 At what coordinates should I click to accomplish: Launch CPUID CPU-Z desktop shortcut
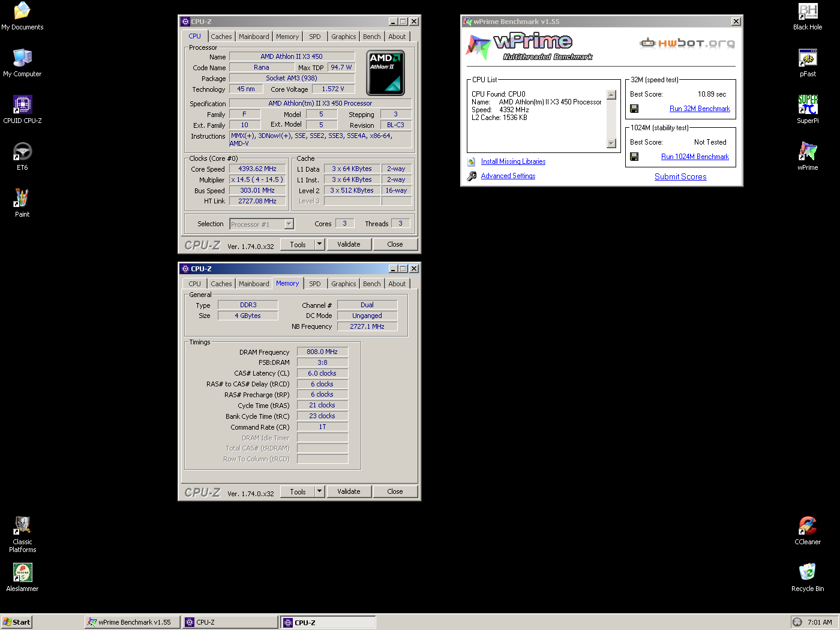(22, 110)
